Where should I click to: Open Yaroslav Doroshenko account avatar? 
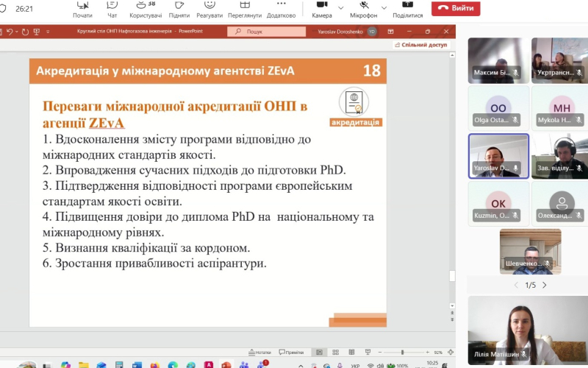[372, 32]
